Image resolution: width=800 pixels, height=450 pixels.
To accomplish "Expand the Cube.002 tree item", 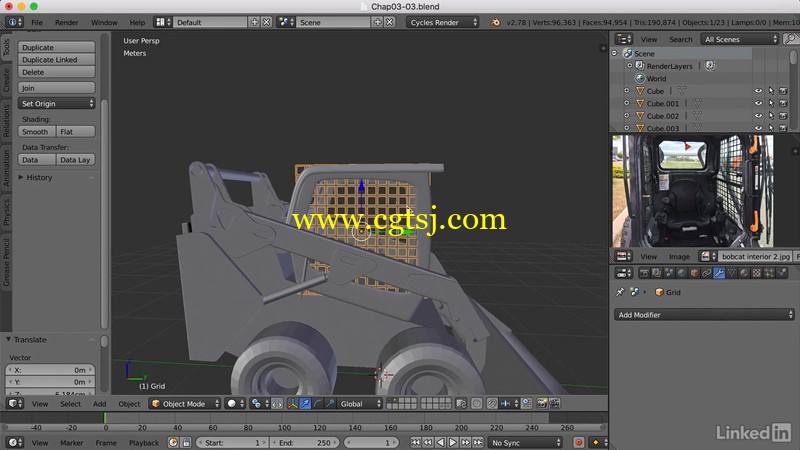I will click(627, 116).
